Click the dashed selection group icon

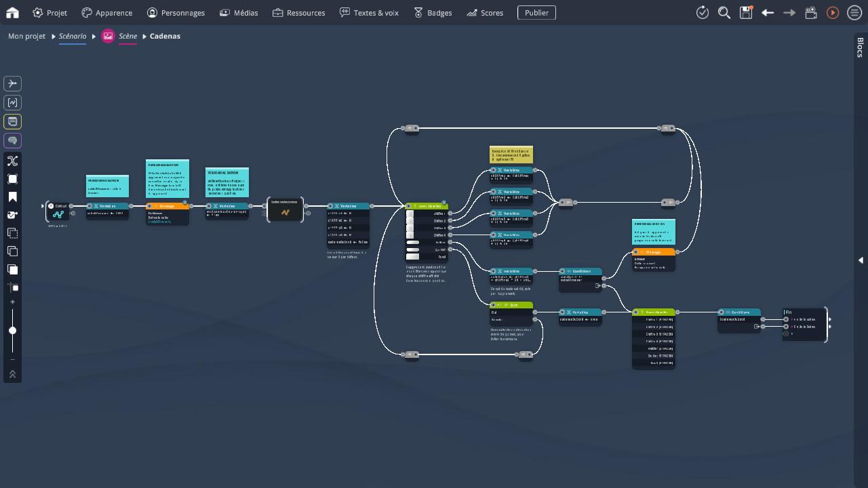click(12, 233)
